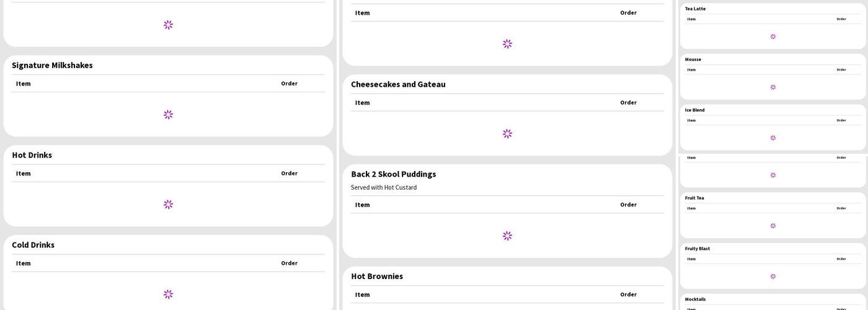The height and width of the screenshot is (310, 868).
Task: Click the loading spinner in Cold Drinks
Action: tap(168, 294)
